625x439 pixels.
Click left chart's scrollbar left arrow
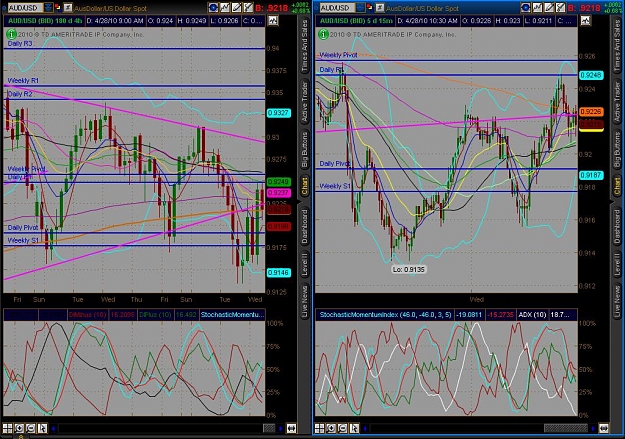[x=53, y=429]
